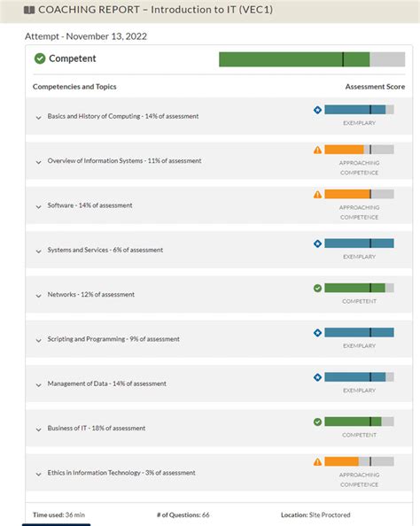This screenshot has height=526, width=420.
Task: Click the green check icon for Networks
Action: click(x=317, y=288)
